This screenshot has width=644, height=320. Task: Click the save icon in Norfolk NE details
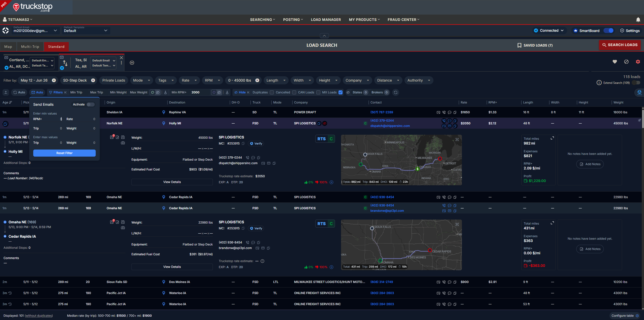123,137
